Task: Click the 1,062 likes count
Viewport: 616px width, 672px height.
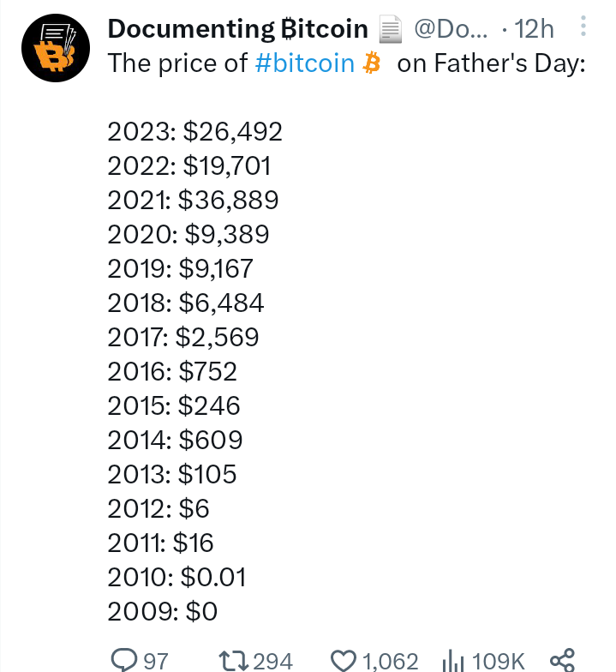Action: pos(391,661)
